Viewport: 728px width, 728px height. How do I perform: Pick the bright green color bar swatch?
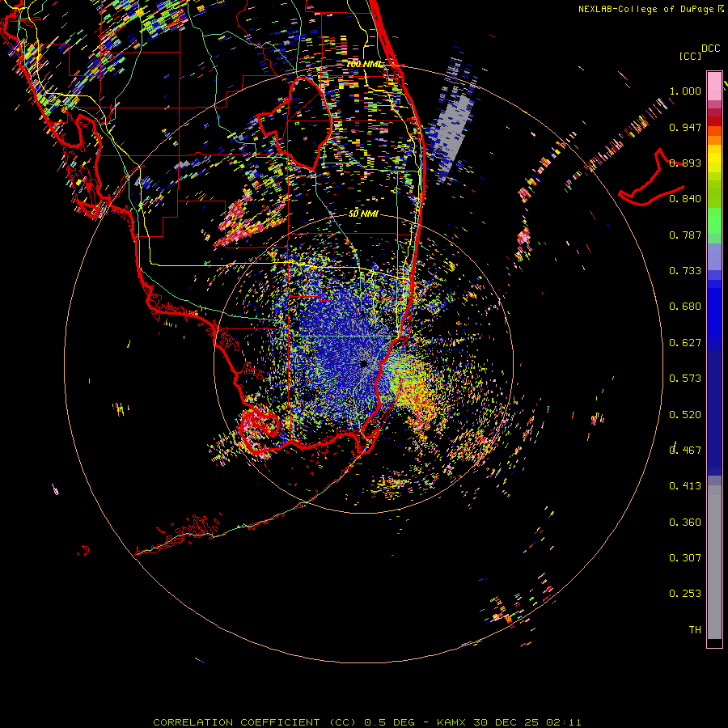(x=714, y=221)
